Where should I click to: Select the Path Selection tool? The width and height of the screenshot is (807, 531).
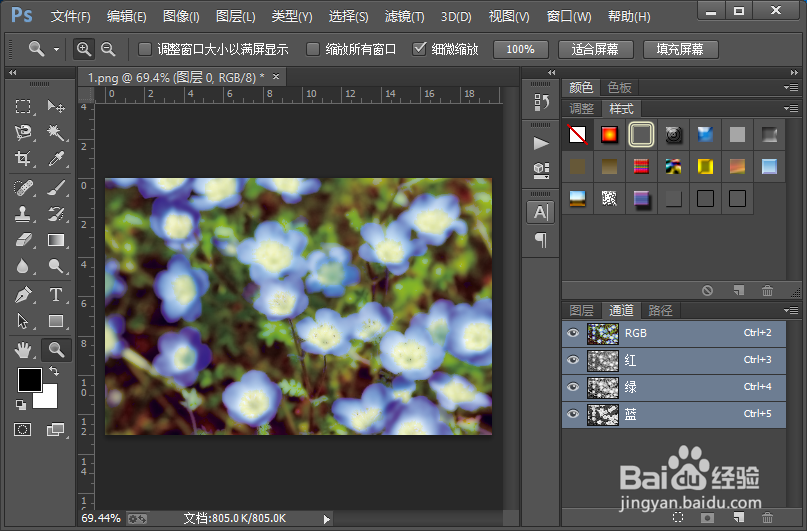tap(23, 321)
